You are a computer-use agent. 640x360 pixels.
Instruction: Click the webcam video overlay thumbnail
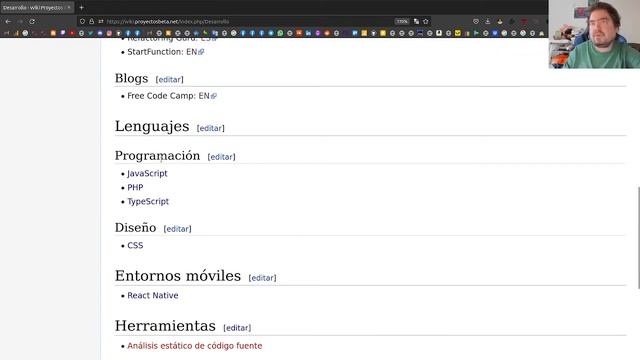pyautogui.click(x=594, y=34)
